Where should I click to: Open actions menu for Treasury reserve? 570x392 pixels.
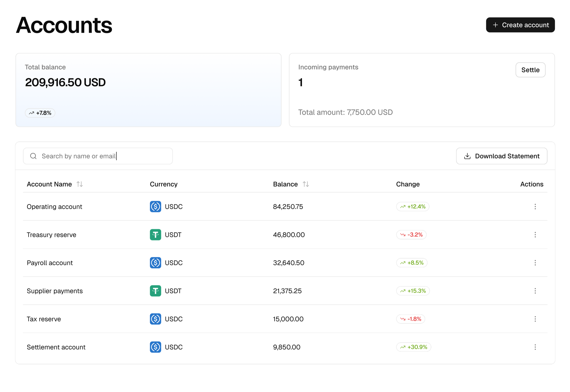tap(535, 234)
